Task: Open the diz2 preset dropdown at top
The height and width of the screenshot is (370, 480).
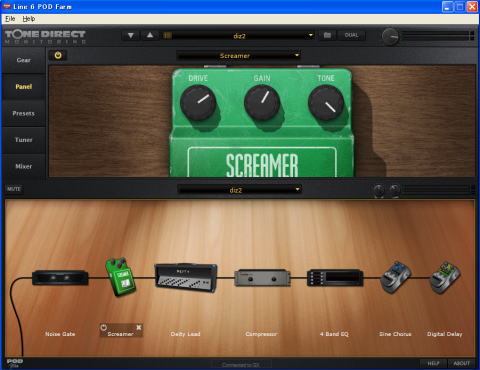Action: [239, 35]
